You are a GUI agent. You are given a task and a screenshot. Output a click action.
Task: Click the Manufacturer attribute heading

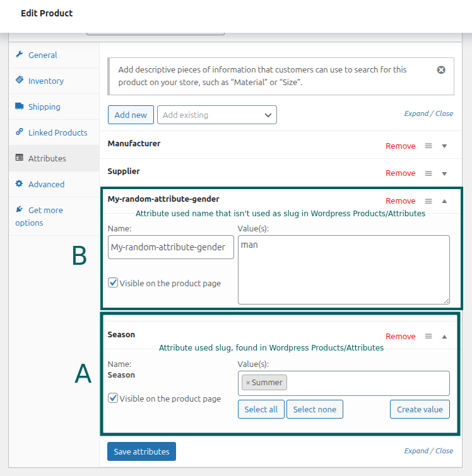134,144
